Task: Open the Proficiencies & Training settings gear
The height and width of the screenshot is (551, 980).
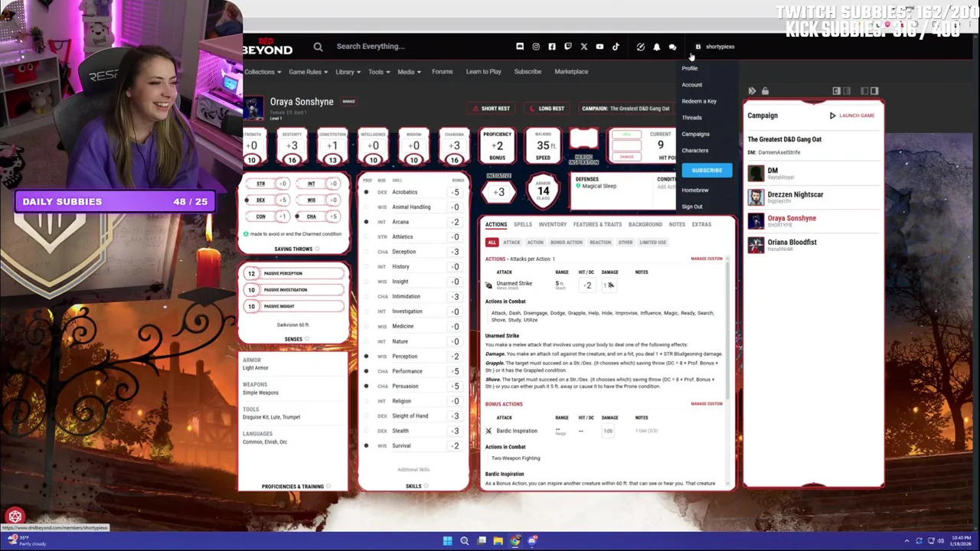Action: click(x=328, y=487)
